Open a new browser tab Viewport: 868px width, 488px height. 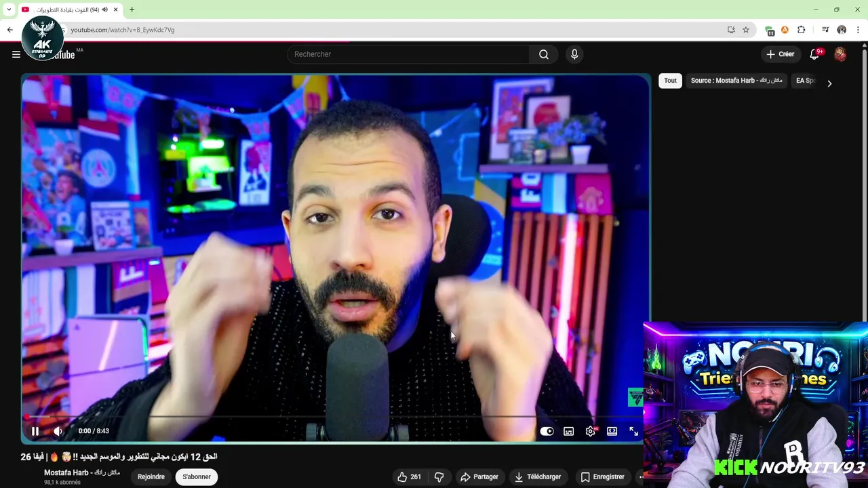[x=132, y=9]
